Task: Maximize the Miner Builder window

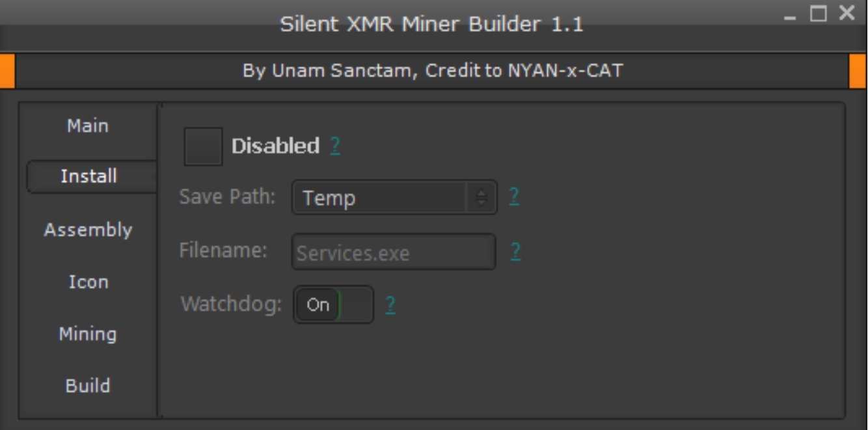Action: tap(818, 13)
